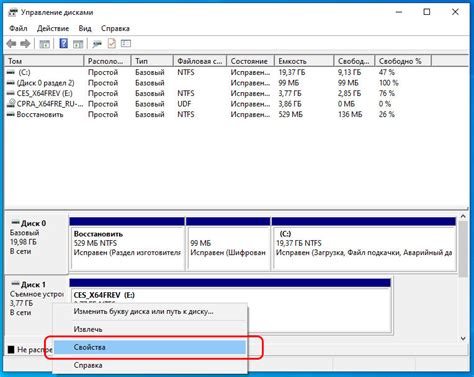Image resolution: width=474 pixels, height=377 pixels.
Task: Click the checkmark document properties icon
Action: pos(112,44)
